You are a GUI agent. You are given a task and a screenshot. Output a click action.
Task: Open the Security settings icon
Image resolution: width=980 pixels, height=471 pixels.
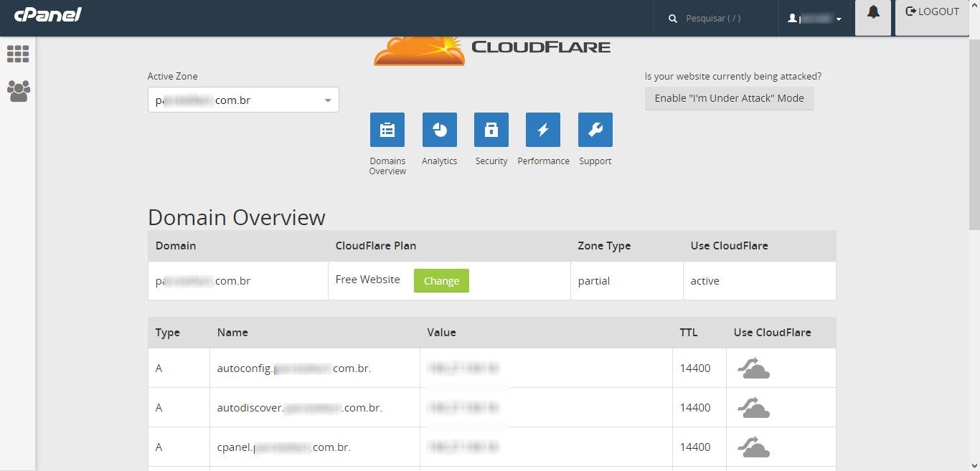[x=491, y=130]
